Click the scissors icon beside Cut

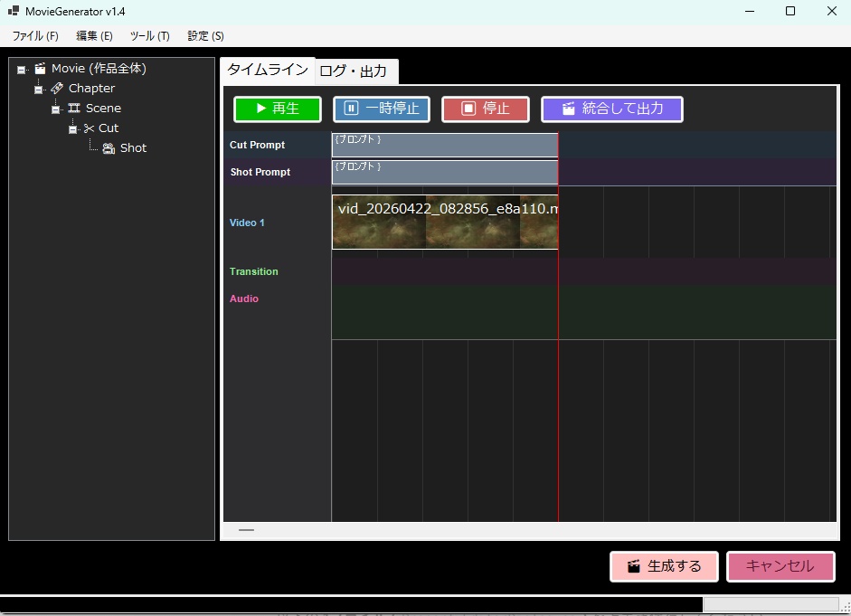tap(88, 128)
